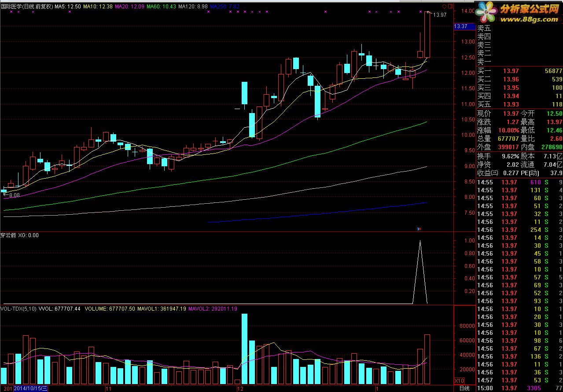This screenshot has height=392, width=563.
Task: Click the MAVOL2: 292011.19 value
Action: tap(213, 309)
